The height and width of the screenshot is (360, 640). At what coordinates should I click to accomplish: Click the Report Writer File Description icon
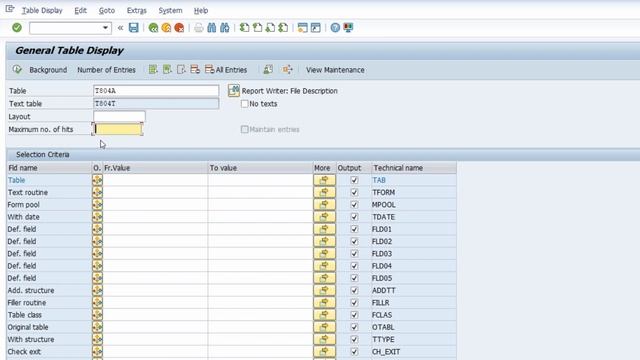[233, 91]
